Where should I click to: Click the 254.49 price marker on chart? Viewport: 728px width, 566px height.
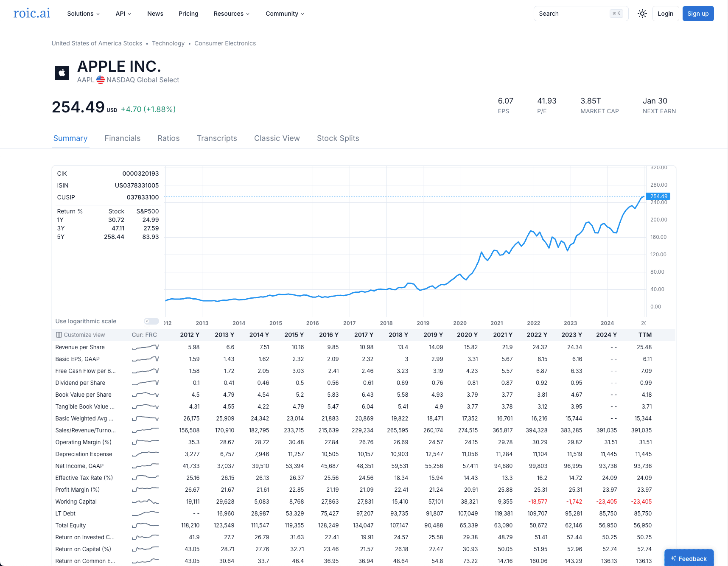click(x=658, y=196)
